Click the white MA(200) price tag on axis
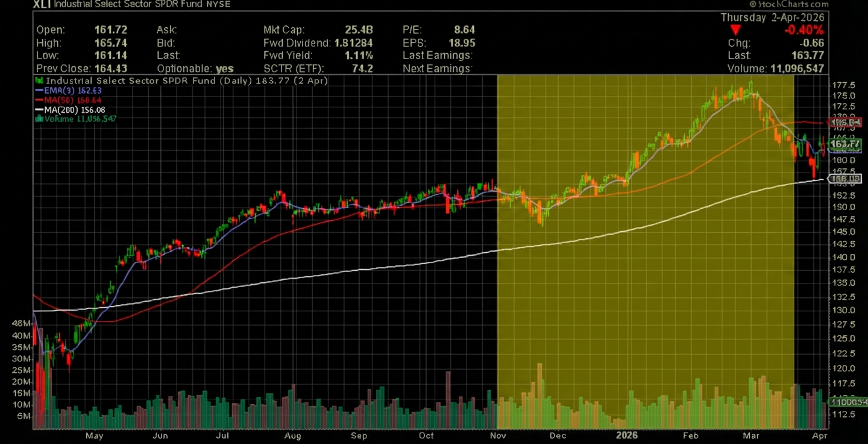The width and height of the screenshot is (868, 444). 844,179
